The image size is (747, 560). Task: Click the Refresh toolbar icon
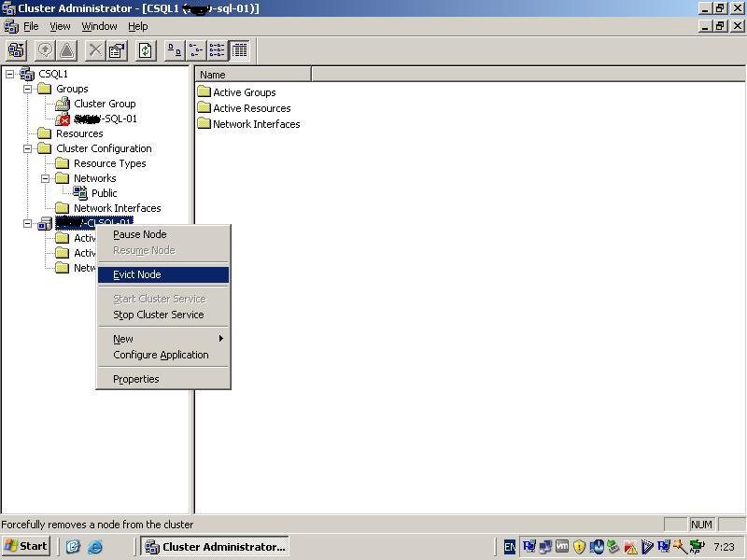(146, 50)
